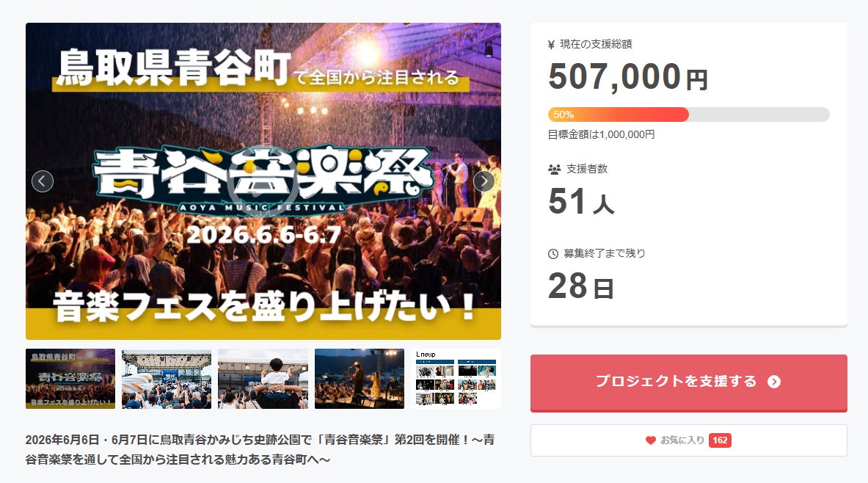Image resolution: width=868 pixels, height=483 pixels.
Task: Click the yen icon beside 現在の支援総額
Action: (x=551, y=45)
